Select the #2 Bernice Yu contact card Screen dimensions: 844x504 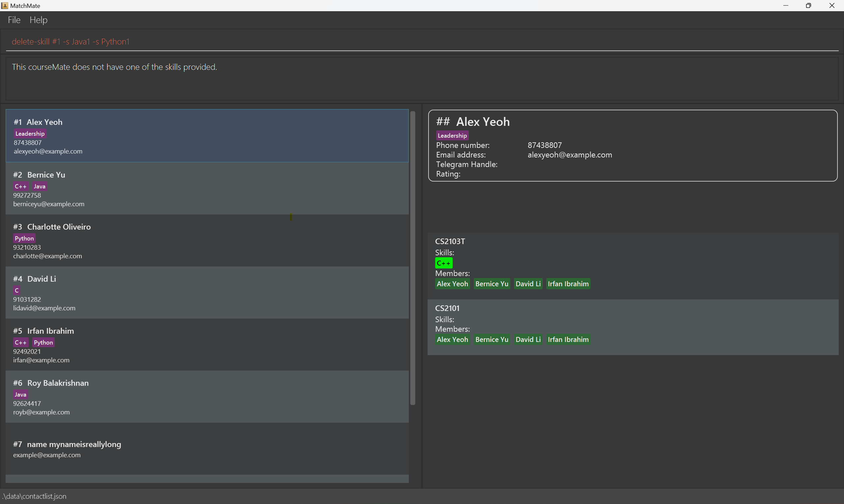point(207,188)
